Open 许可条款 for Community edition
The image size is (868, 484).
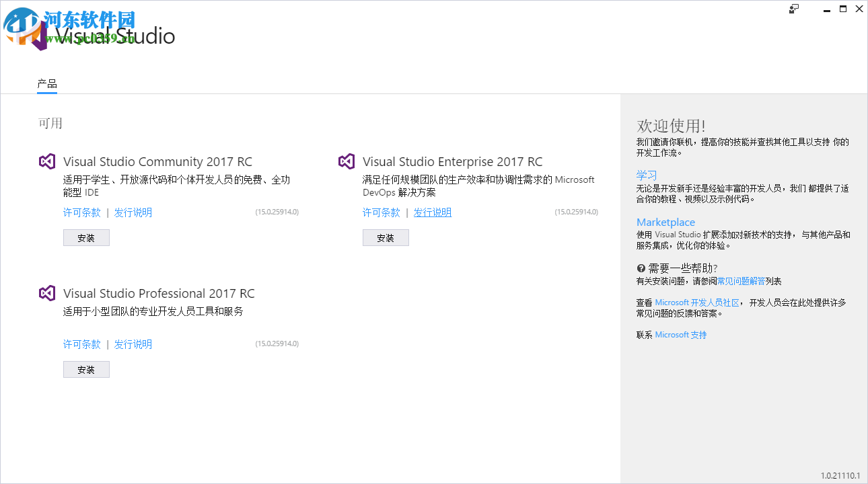click(x=81, y=212)
